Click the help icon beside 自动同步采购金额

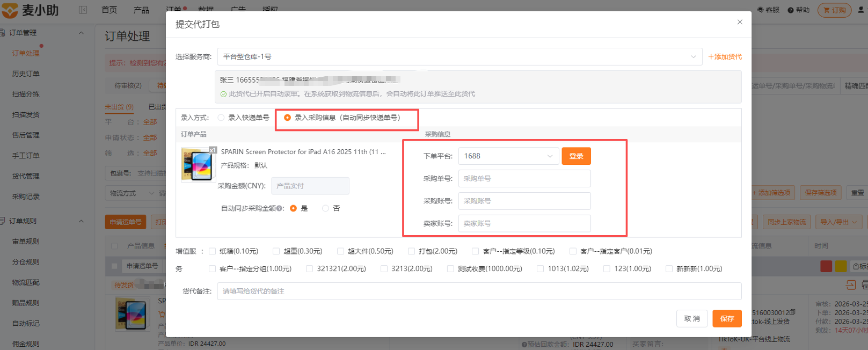[280, 208]
